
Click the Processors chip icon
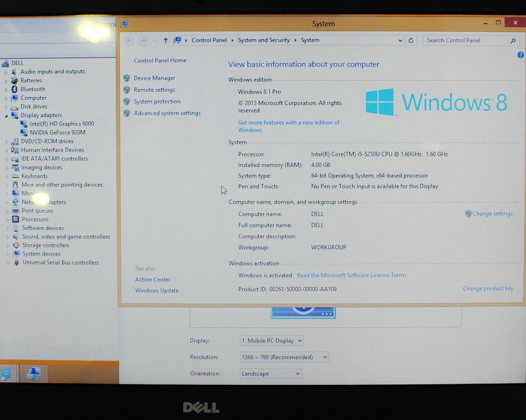[x=16, y=219]
